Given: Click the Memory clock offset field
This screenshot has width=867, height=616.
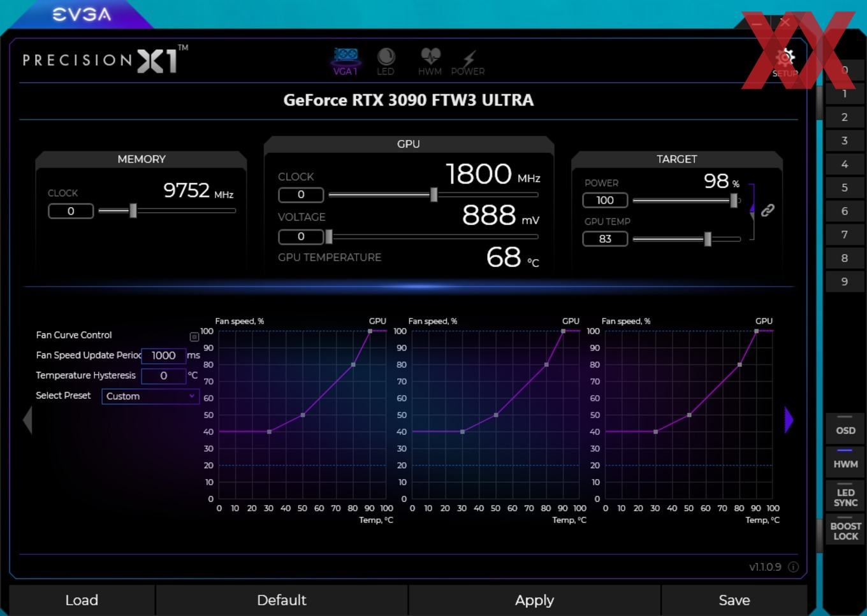Looking at the screenshot, I should [x=71, y=211].
